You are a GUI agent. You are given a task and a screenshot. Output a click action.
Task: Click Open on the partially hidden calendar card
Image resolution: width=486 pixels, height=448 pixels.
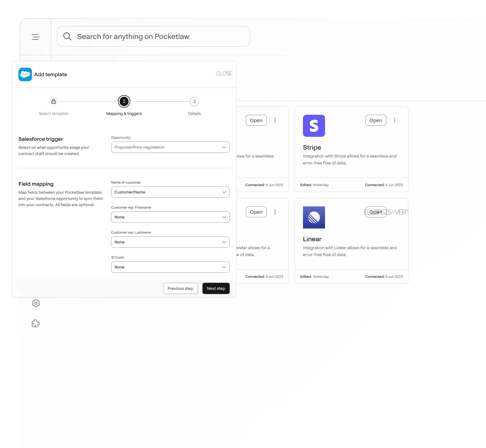[256, 212]
